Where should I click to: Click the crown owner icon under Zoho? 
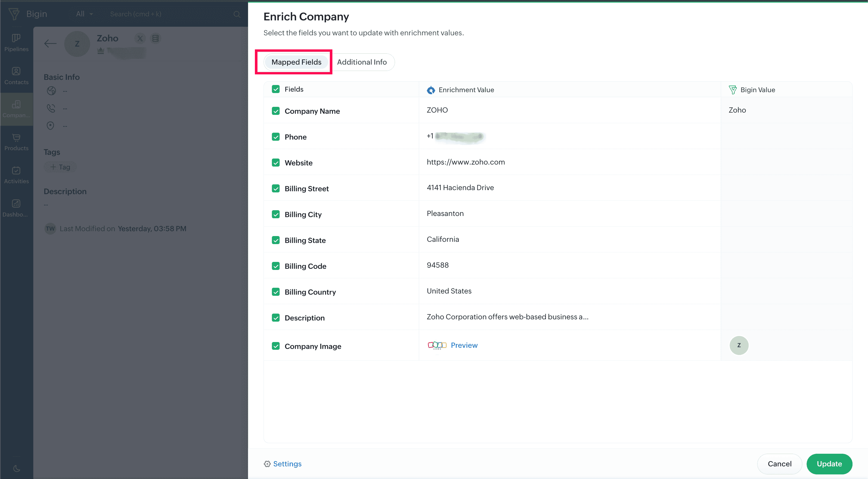tap(100, 51)
